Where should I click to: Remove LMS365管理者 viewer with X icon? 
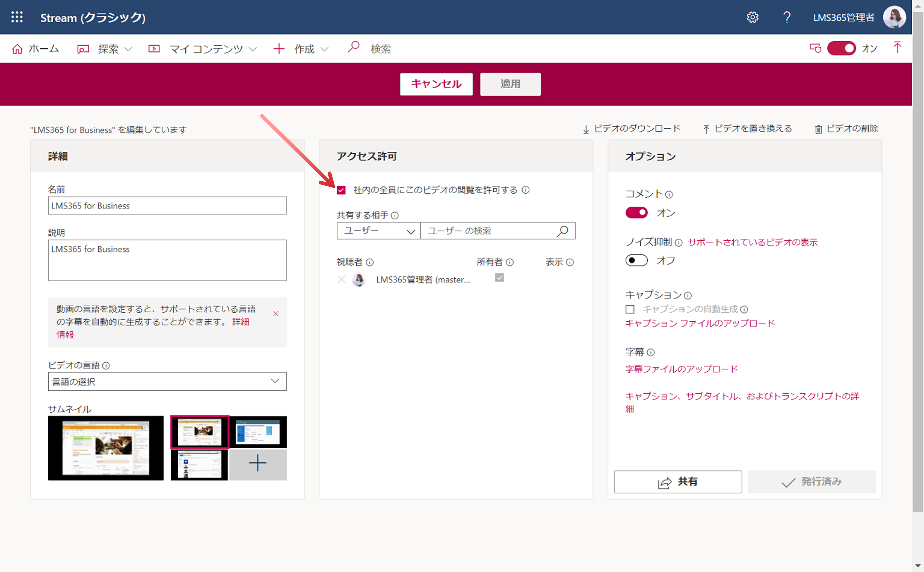tap(341, 280)
